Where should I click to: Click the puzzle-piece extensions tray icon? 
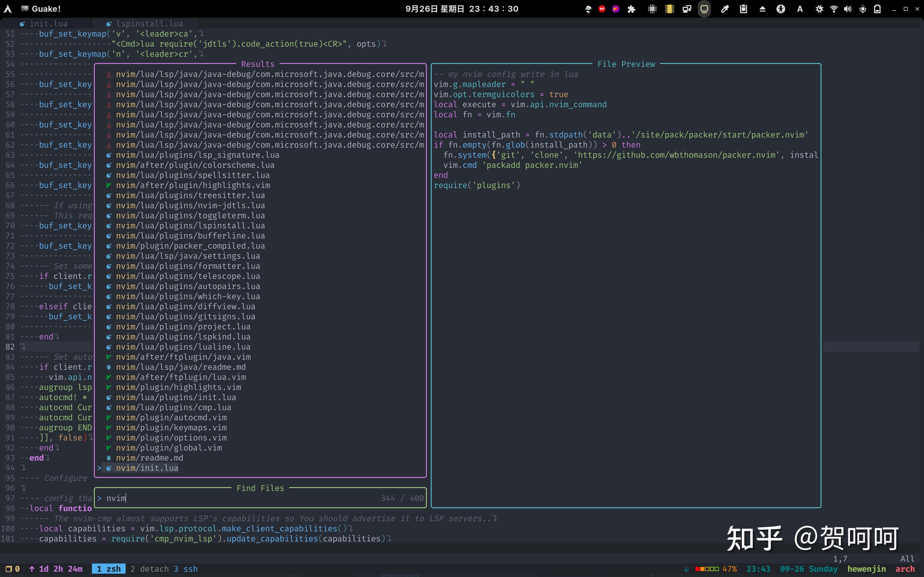point(632,8)
